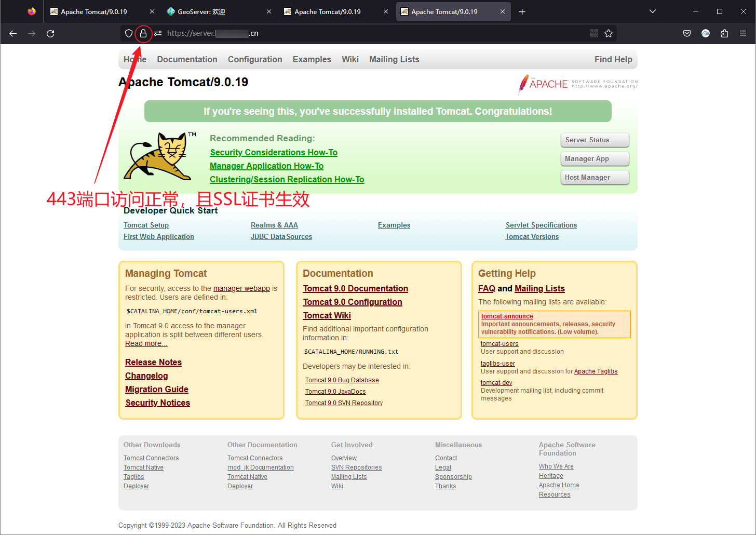Screen dimensions: 756x535
Task: Open the tracking protection shield icon
Action: pyautogui.click(x=129, y=33)
